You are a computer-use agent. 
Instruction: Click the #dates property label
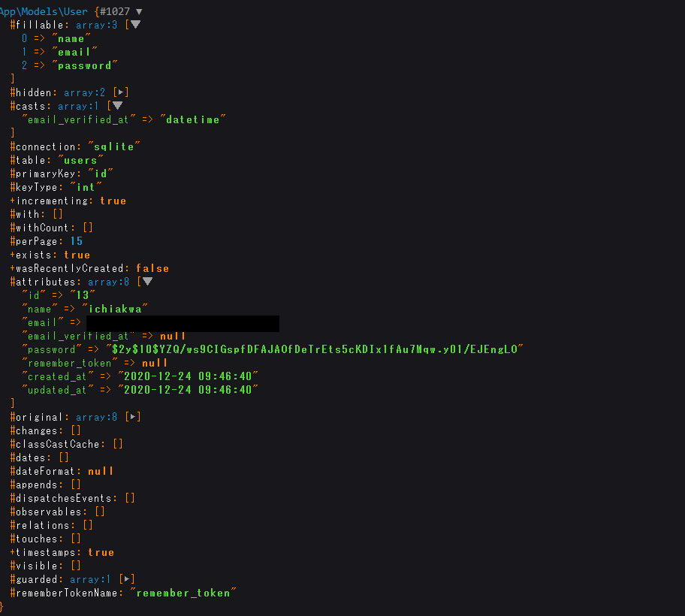[28, 457]
